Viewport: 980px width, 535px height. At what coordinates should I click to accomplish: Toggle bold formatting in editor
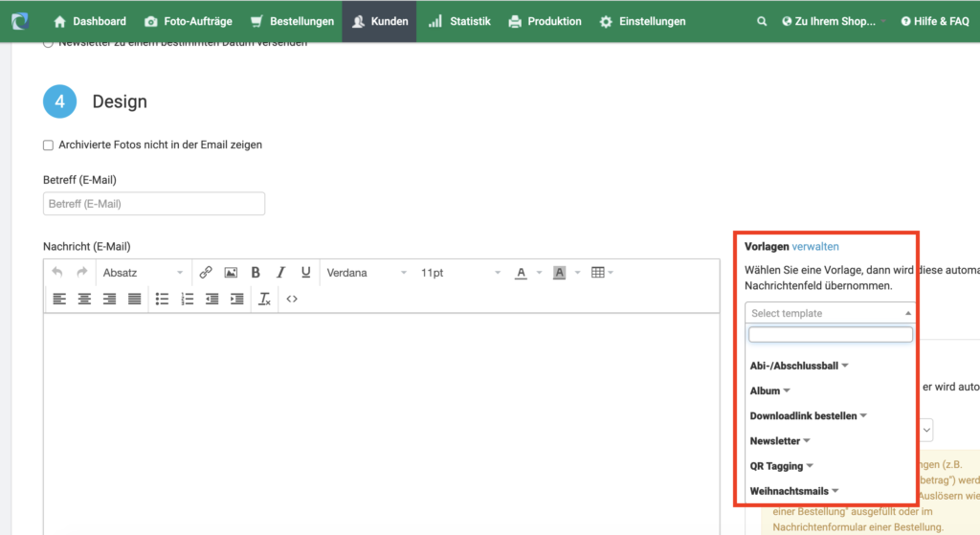pyautogui.click(x=256, y=273)
